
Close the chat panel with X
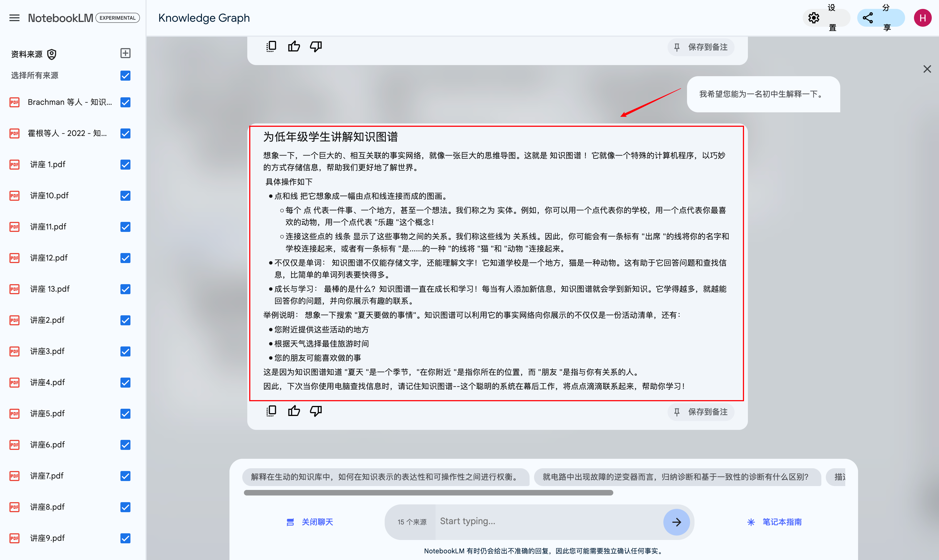(x=927, y=69)
